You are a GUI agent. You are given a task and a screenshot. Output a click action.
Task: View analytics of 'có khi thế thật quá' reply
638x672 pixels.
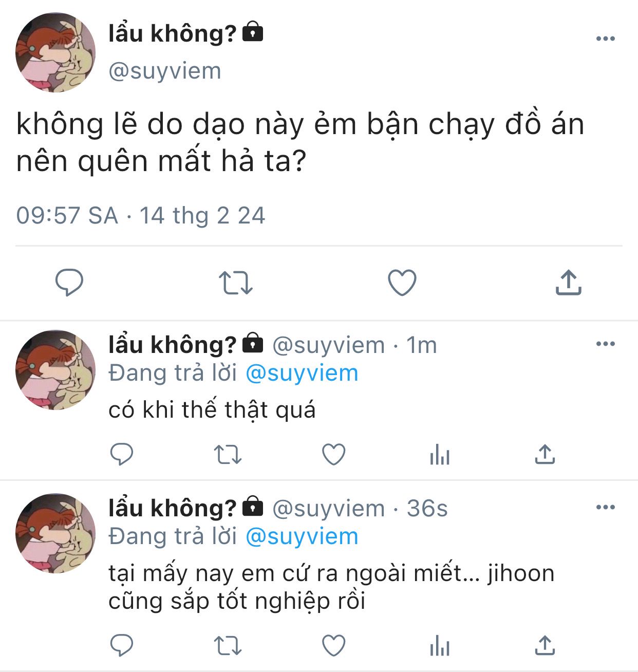pos(440,455)
